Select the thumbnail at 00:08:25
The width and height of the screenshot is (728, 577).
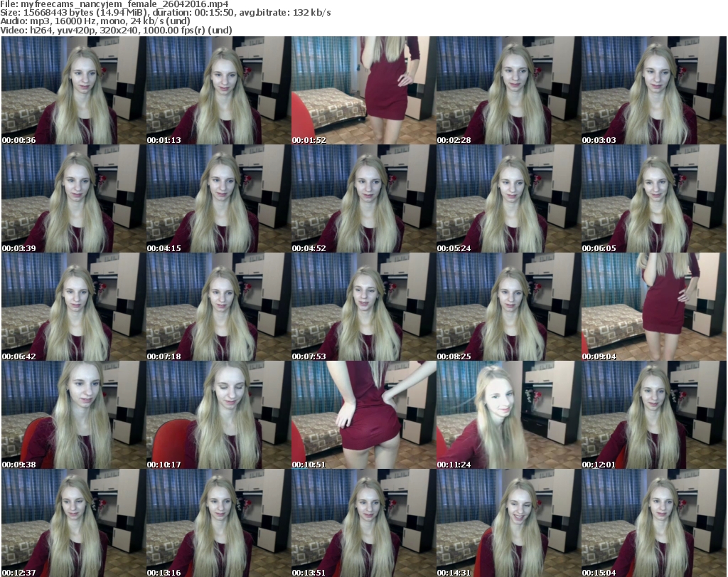(509, 307)
